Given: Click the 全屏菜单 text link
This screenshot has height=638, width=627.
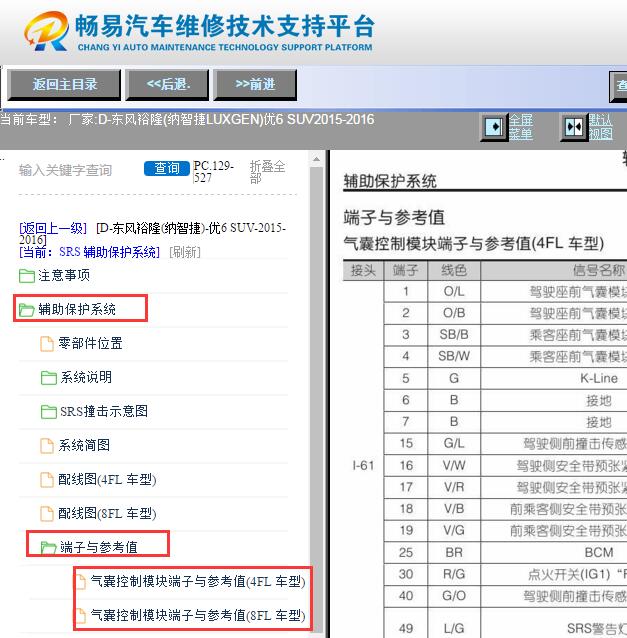Looking at the screenshot, I should coord(521,127).
